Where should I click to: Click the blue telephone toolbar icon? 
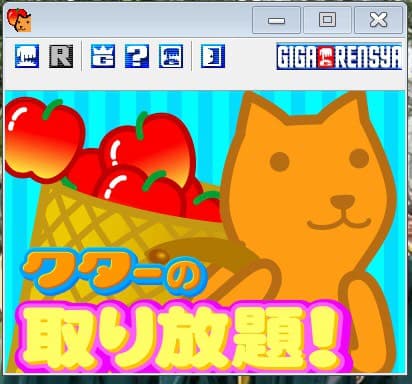(171, 56)
